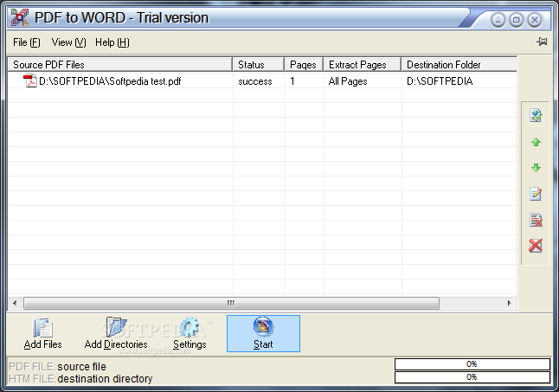This screenshot has width=559, height=392.
Task: Click the horizontal scrollbar right arrow
Action: tap(509, 303)
